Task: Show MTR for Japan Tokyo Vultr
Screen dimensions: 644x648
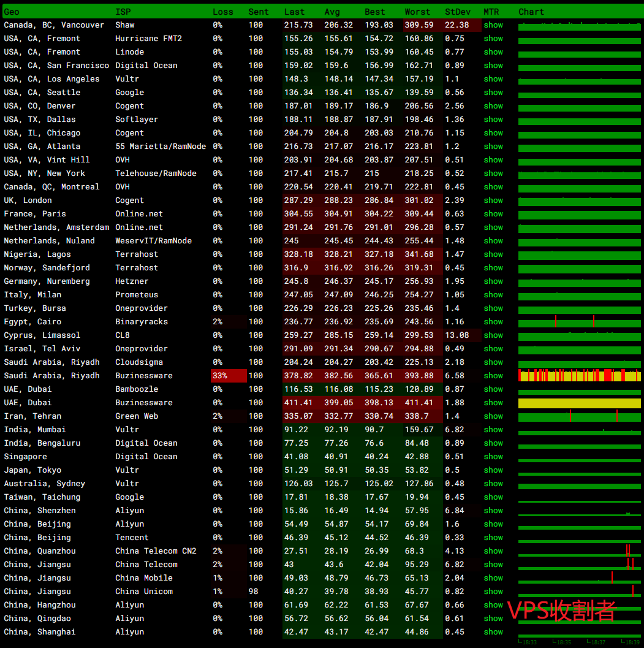Action: point(493,470)
